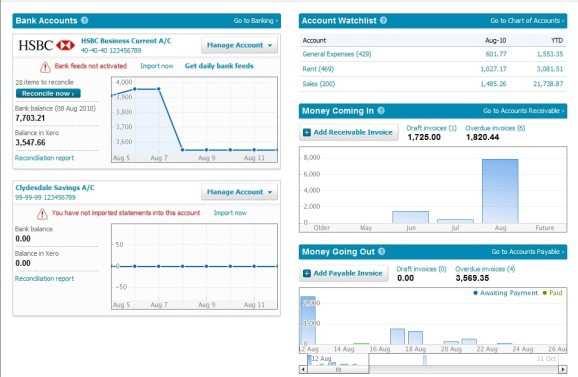The height and width of the screenshot is (377, 578).
Task: Click General Expenses YTD value 1,553.35
Action: [x=550, y=54]
